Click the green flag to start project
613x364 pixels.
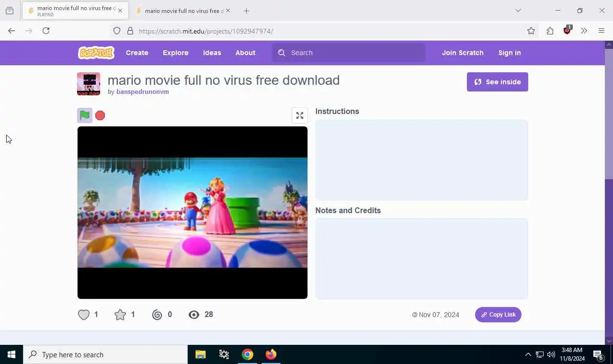click(x=85, y=115)
